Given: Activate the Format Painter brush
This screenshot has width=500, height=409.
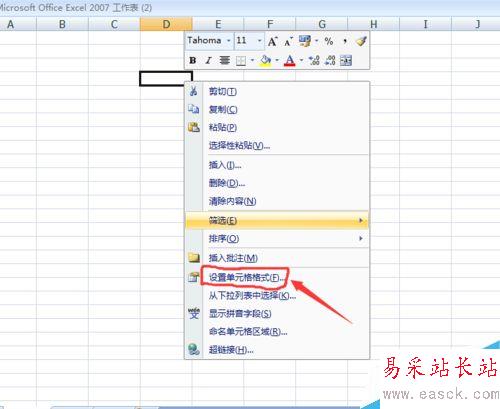Looking at the screenshot, I should tap(361, 41).
